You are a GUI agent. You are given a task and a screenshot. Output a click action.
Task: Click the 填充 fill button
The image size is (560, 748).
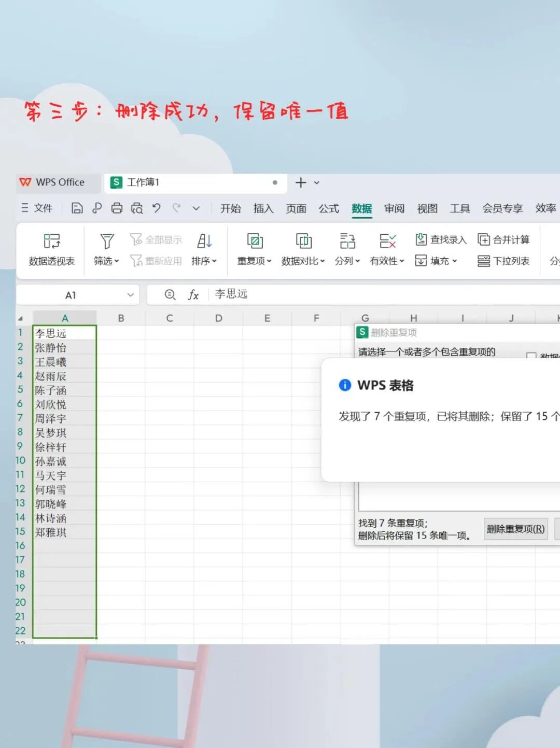coord(436,261)
